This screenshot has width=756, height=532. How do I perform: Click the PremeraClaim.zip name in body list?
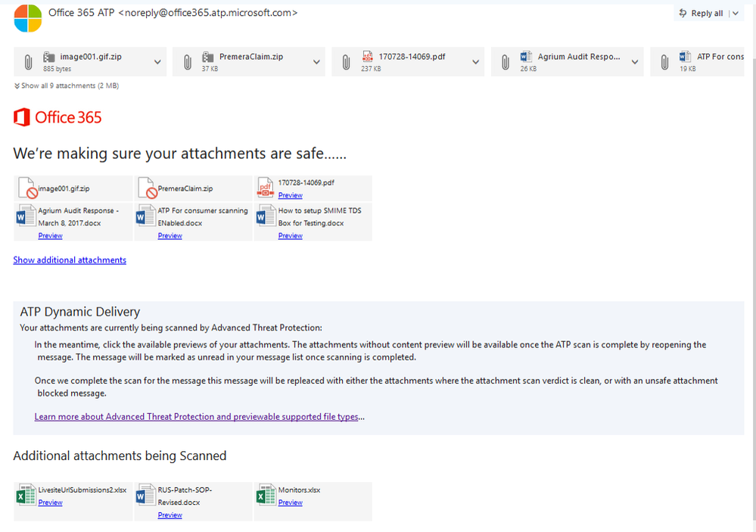(x=185, y=188)
